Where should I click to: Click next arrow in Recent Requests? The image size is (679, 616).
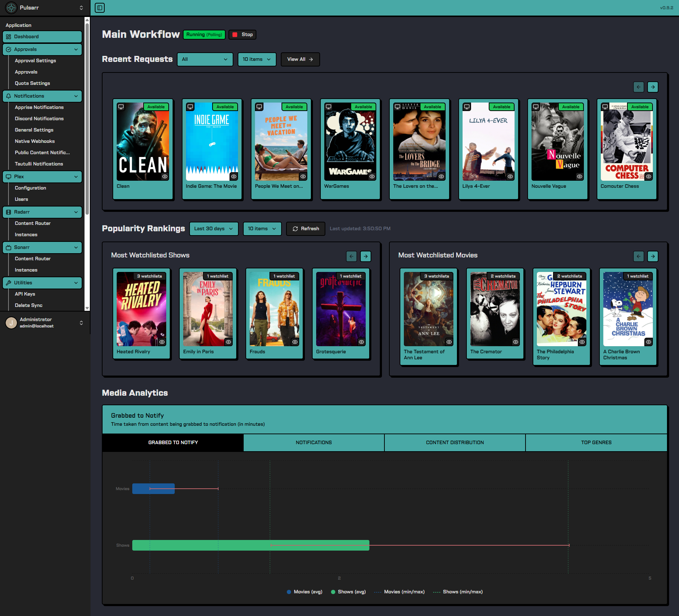(653, 87)
